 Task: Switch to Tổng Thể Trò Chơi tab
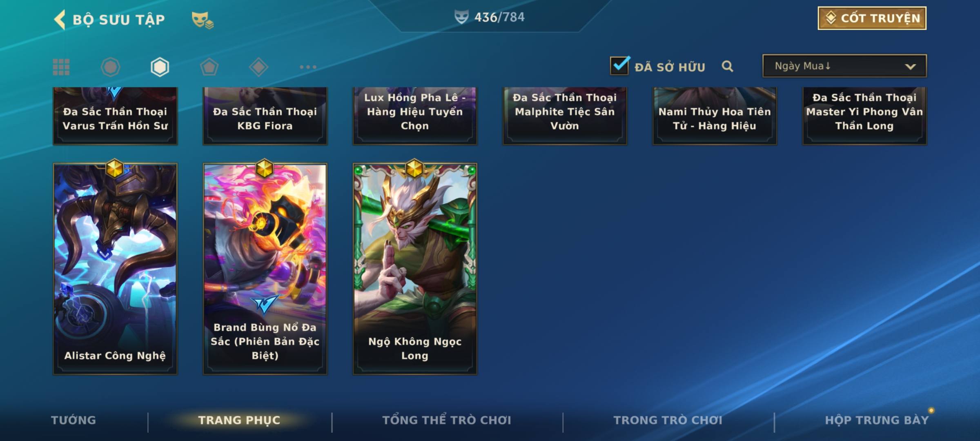click(447, 420)
